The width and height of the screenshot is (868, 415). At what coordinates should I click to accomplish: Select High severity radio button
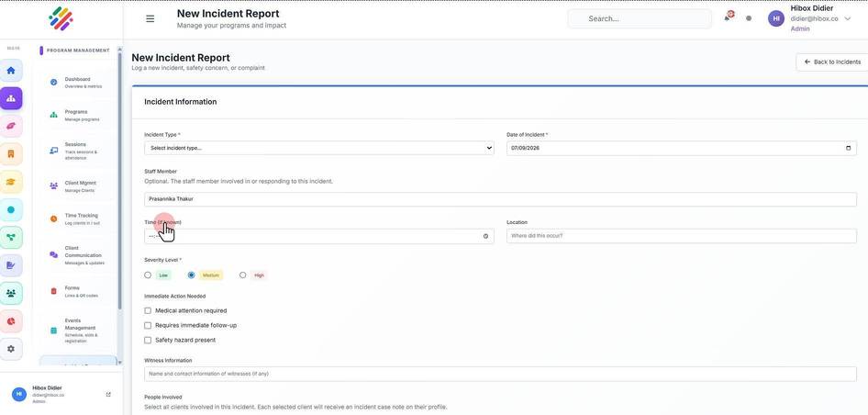tap(242, 275)
